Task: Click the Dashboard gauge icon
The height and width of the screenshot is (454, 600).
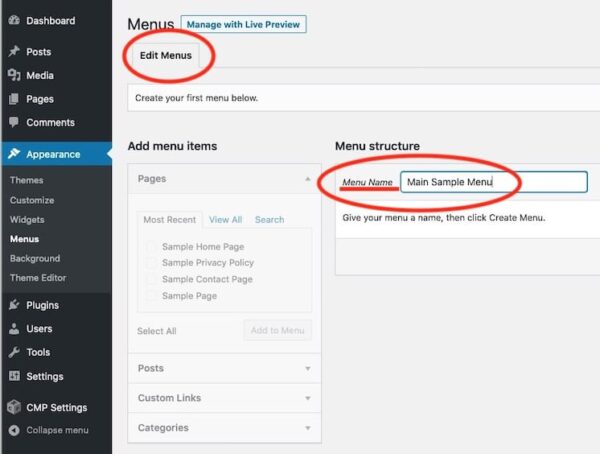Action: coord(14,20)
